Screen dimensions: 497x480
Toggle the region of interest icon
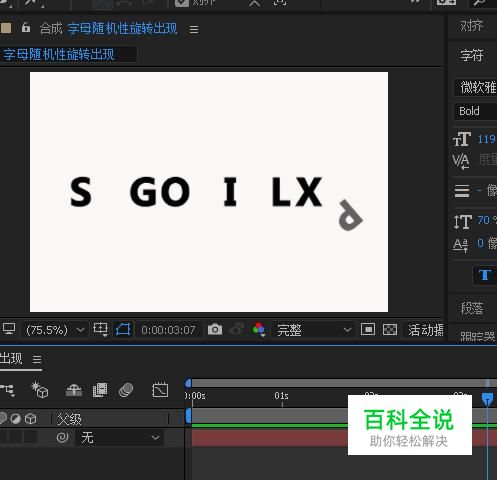[368, 329]
